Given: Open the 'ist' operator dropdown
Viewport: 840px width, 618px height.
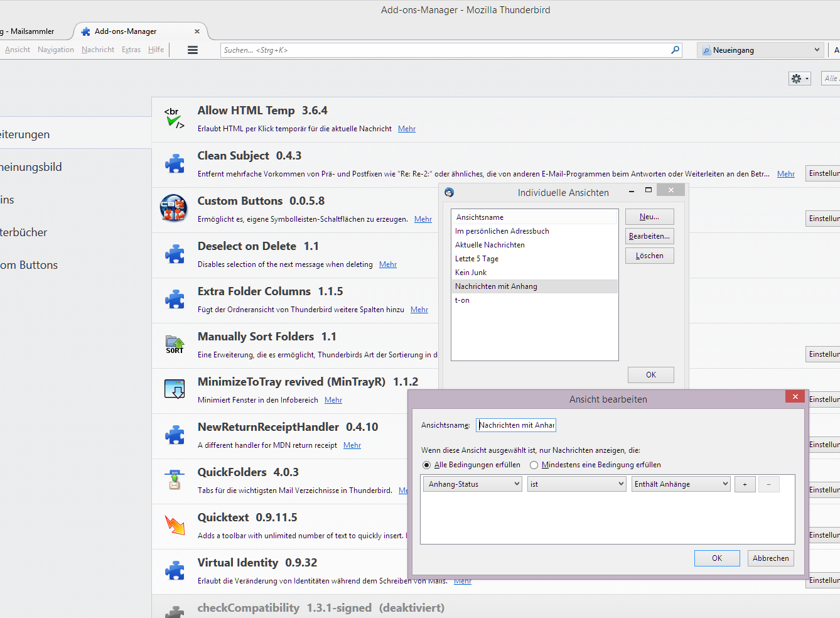Looking at the screenshot, I should pos(576,484).
